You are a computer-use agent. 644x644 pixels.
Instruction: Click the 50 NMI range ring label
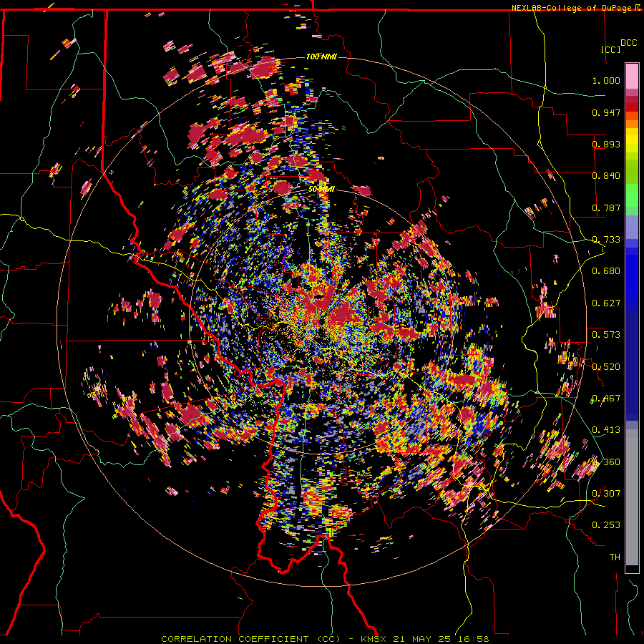coord(321,190)
